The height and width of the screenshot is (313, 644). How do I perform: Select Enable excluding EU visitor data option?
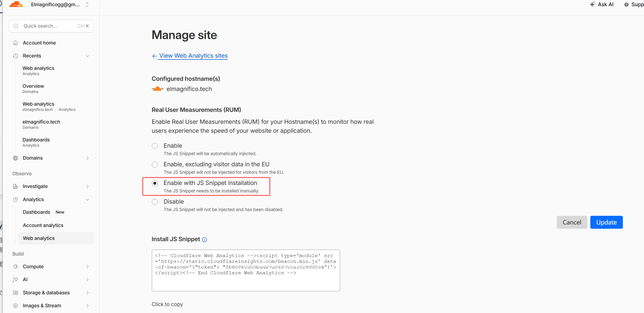pos(155,164)
